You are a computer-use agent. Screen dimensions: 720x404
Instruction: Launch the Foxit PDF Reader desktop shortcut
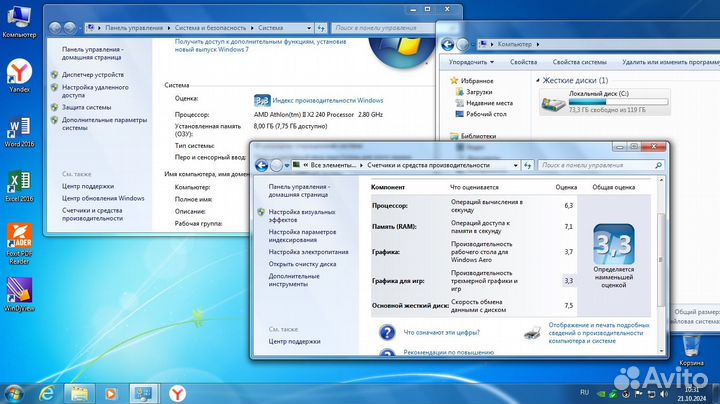coord(19,244)
